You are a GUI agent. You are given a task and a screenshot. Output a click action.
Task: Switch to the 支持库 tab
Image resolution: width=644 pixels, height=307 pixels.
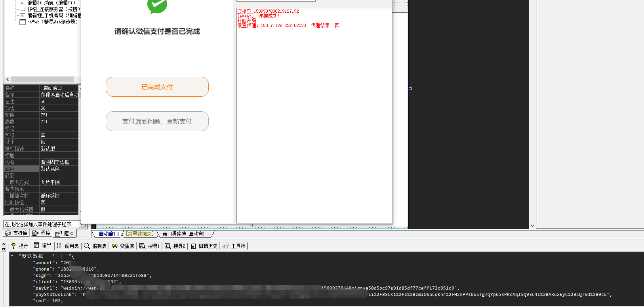point(16,233)
